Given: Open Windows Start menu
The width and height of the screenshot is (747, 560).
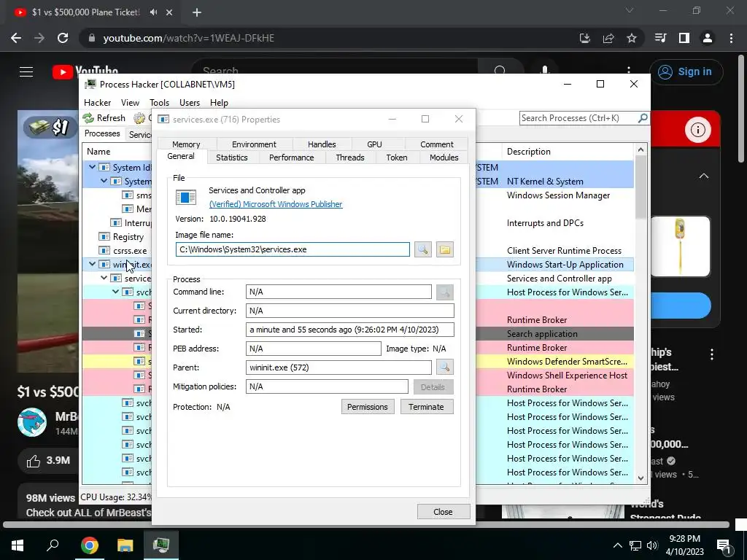Looking at the screenshot, I should tap(18, 545).
